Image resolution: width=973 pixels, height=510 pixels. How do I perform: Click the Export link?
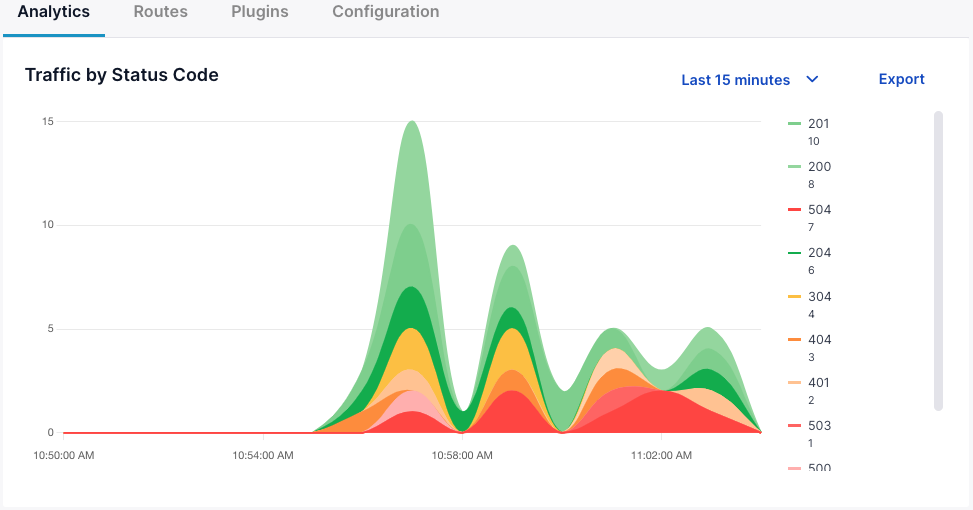coord(901,79)
